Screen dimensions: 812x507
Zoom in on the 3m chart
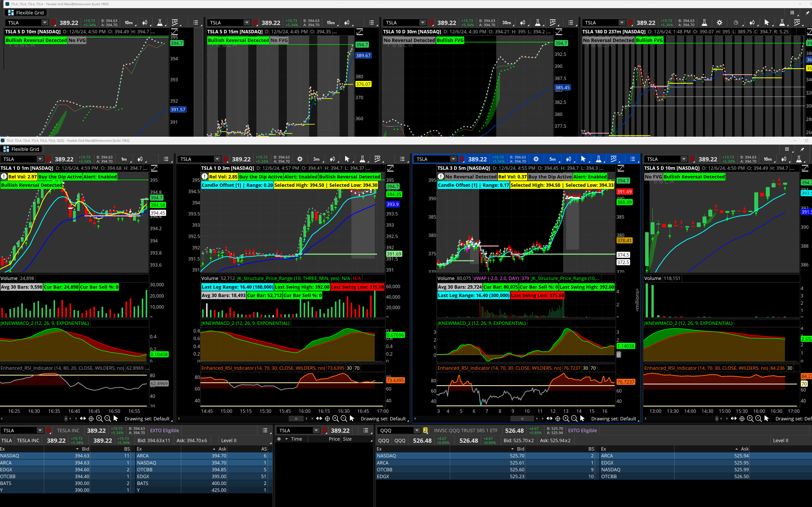tap(335, 419)
